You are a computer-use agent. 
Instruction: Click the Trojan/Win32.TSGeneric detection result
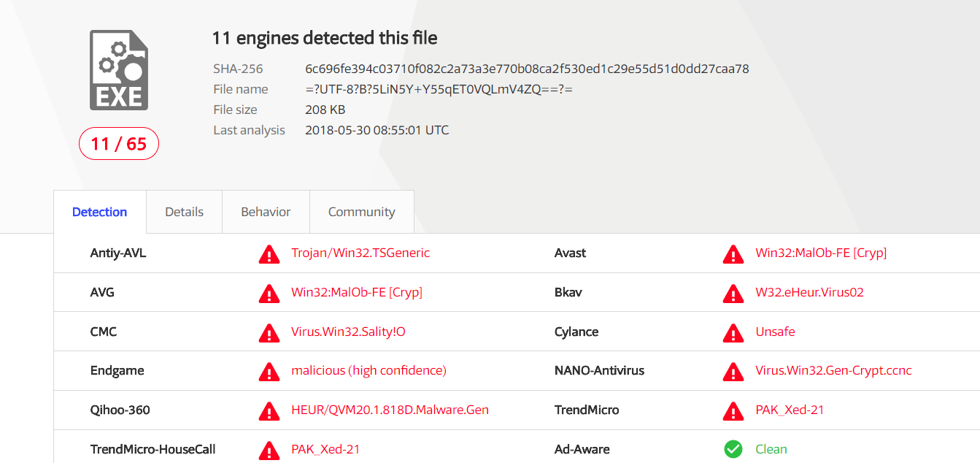[360, 253]
